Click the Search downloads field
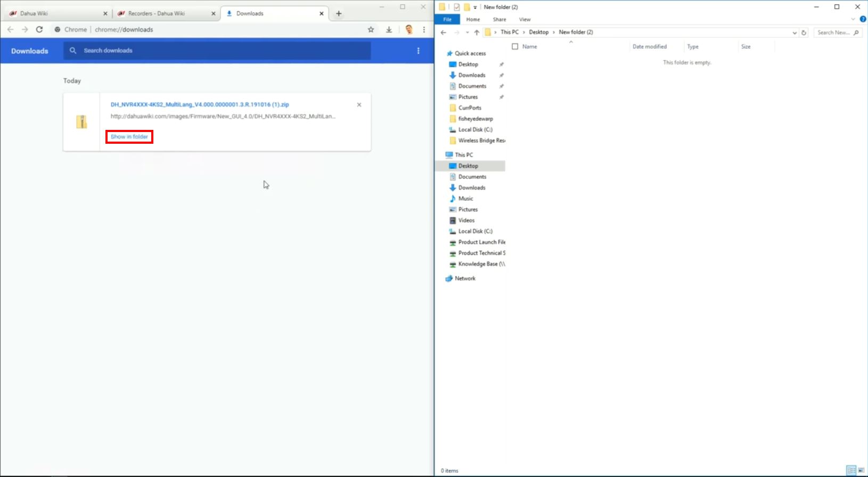Image resolution: width=868 pixels, height=477 pixels. click(x=217, y=51)
